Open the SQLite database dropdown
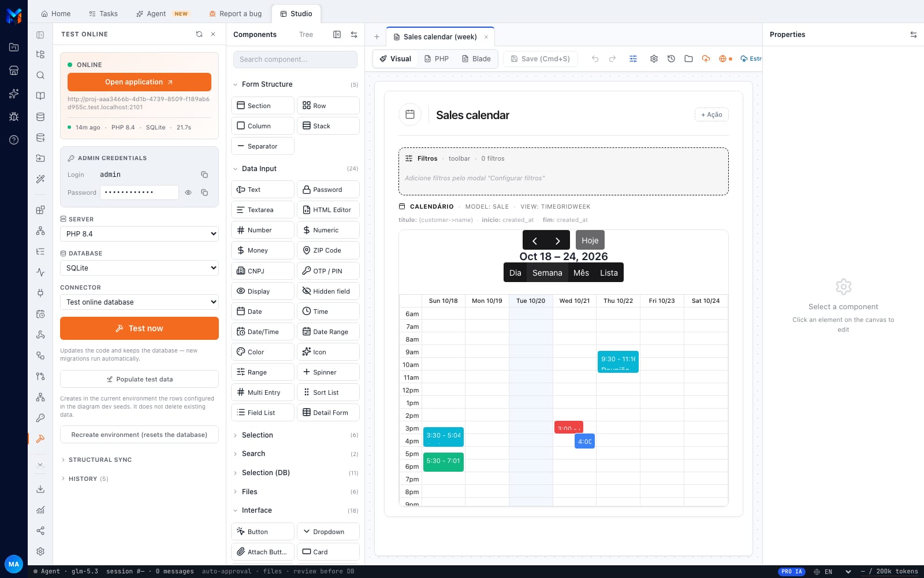Viewport: 924px width, 578px height. click(x=139, y=268)
